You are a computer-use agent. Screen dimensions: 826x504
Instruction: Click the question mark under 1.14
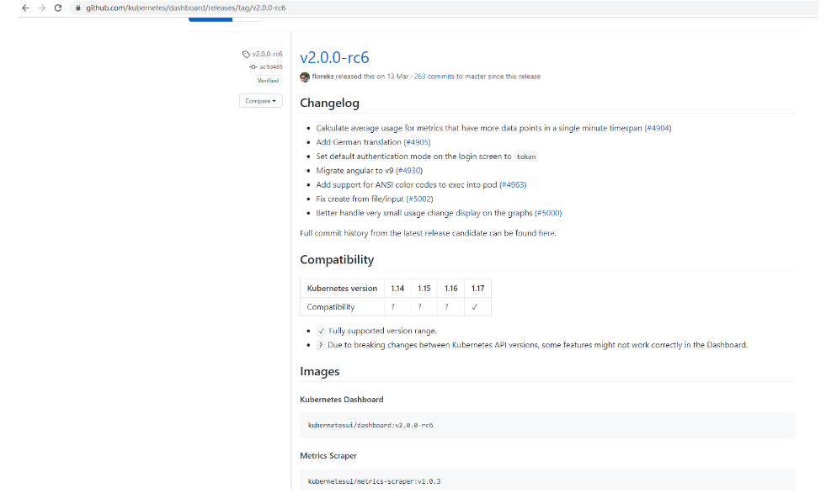(x=393, y=307)
